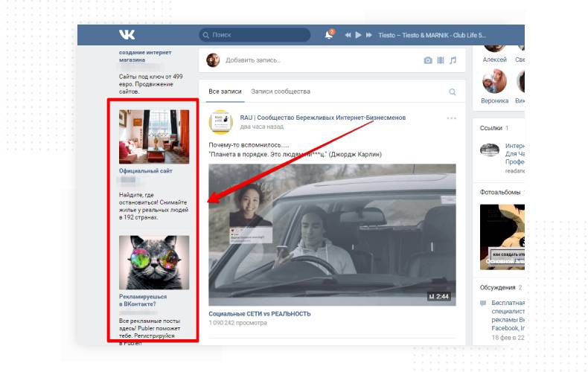Open the Бесплатная discussion topic

tap(508, 315)
